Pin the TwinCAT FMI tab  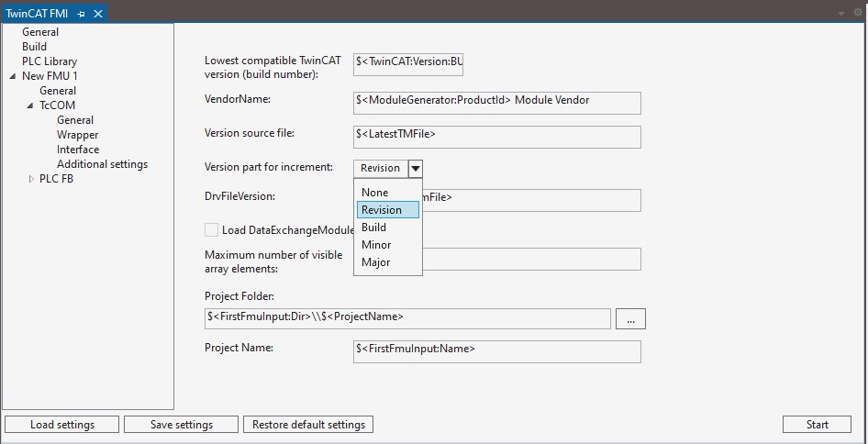[x=82, y=14]
